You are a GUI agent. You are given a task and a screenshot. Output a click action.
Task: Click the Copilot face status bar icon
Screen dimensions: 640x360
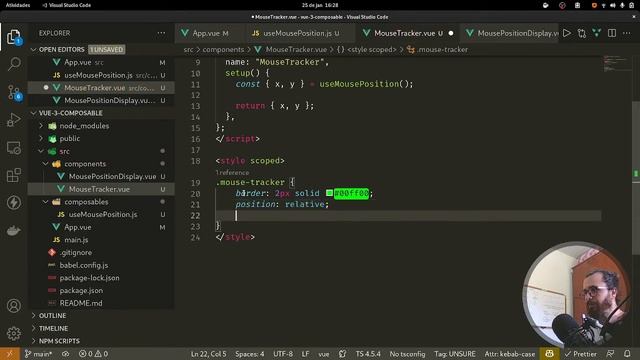click(x=549, y=354)
